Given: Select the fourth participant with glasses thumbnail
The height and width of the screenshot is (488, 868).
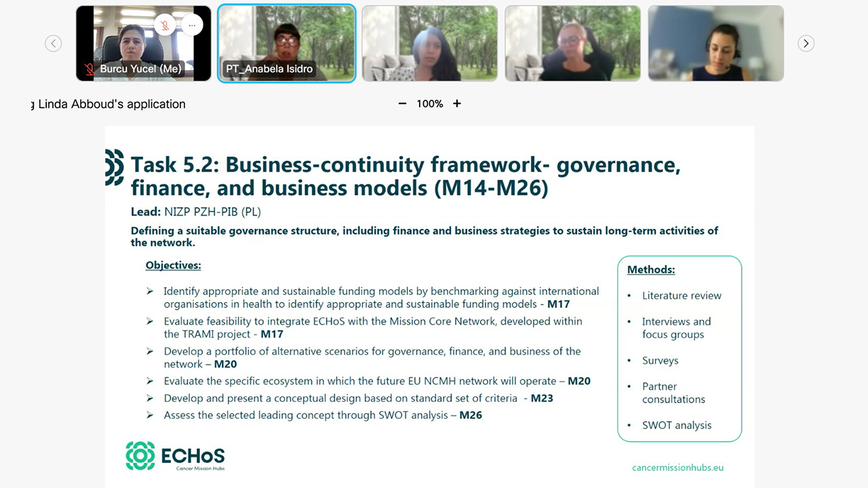Looking at the screenshot, I should pos(572,43).
